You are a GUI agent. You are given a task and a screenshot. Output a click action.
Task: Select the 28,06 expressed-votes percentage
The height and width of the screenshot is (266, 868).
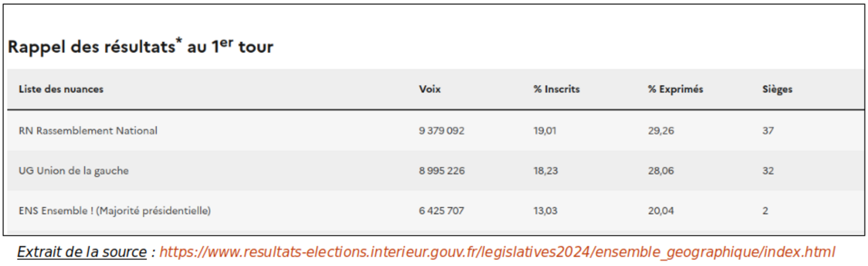661,171
